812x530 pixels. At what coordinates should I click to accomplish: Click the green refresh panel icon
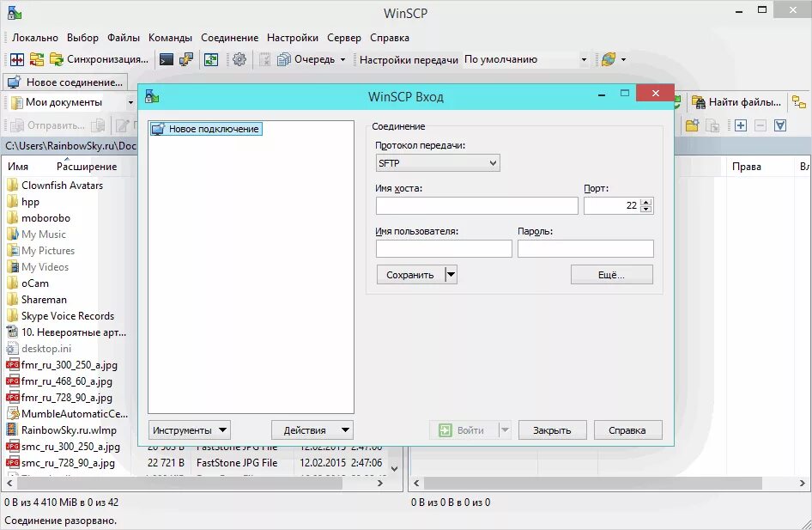[x=211, y=59]
